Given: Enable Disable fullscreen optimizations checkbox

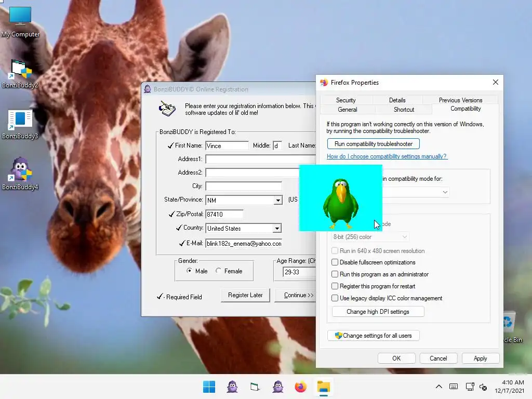Looking at the screenshot, I should point(335,262).
